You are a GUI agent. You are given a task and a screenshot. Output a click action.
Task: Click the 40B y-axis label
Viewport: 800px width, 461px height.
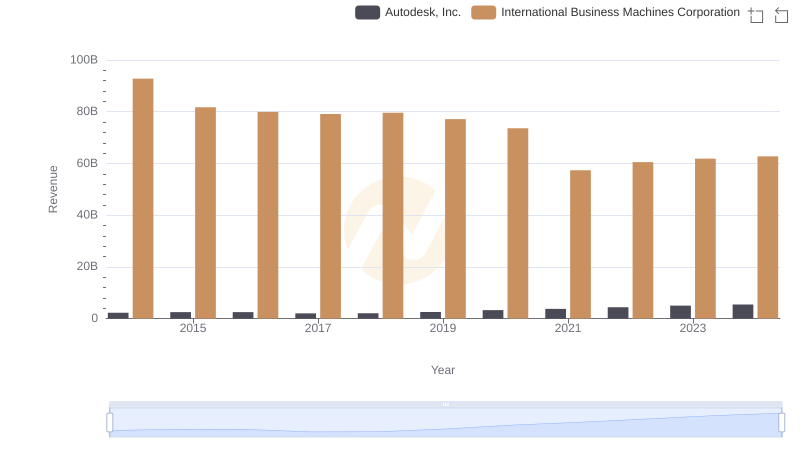coord(87,215)
